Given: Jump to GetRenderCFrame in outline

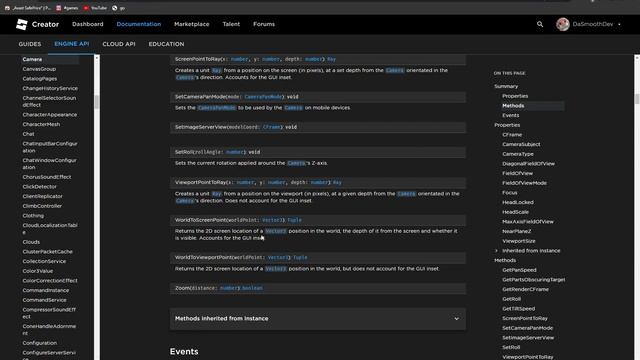Looking at the screenshot, I should coord(525,289).
